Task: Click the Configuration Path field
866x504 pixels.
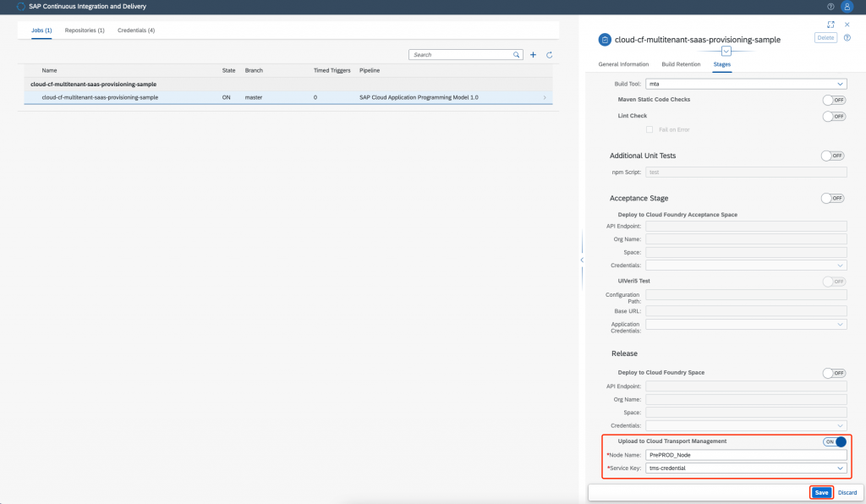Action: (746, 295)
